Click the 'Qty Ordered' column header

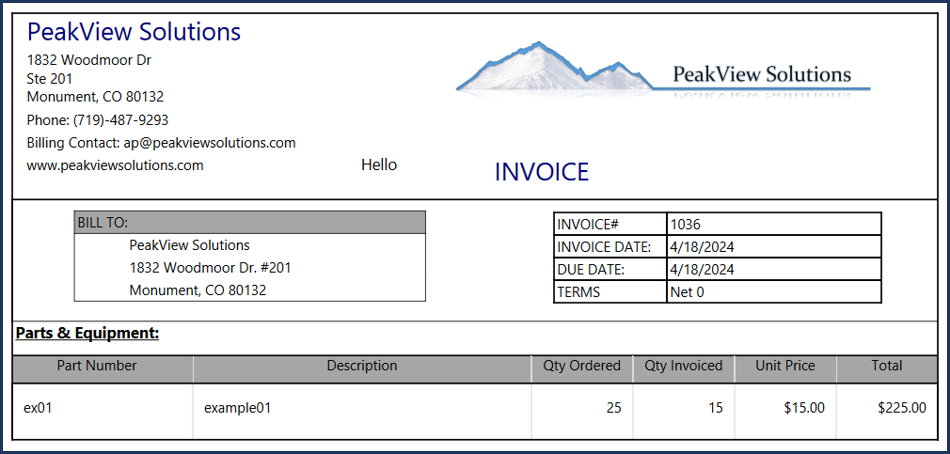tap(582, 369)
